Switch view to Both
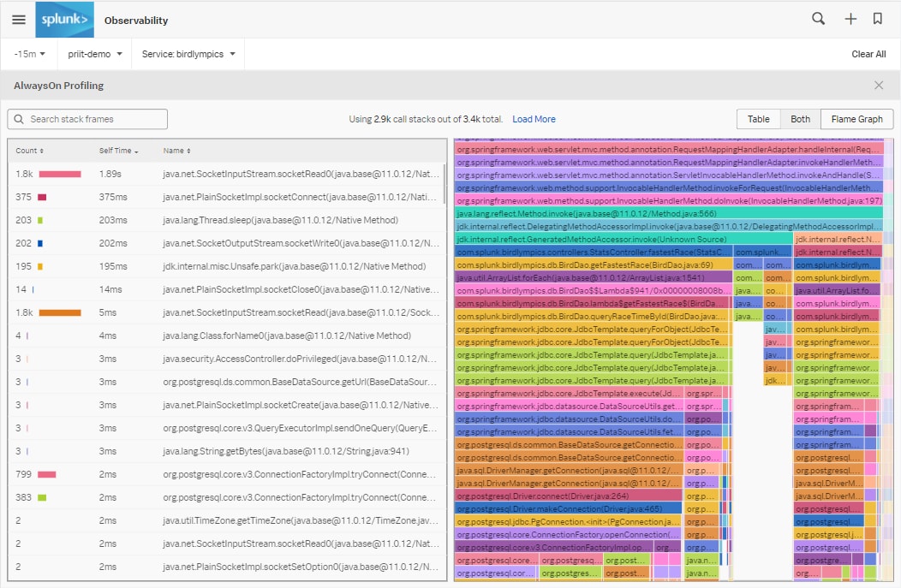This screenshot has width=901, height=588. 800,119
